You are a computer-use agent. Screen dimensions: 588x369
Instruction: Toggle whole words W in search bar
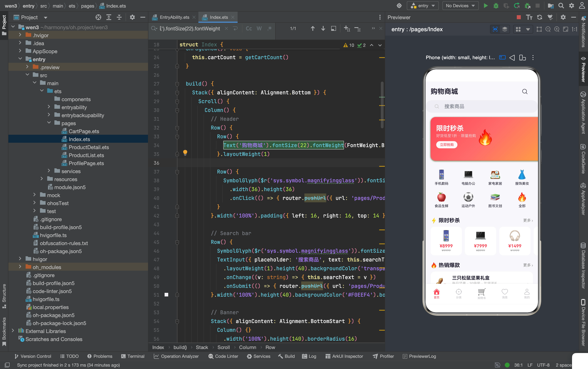point(259,29)
